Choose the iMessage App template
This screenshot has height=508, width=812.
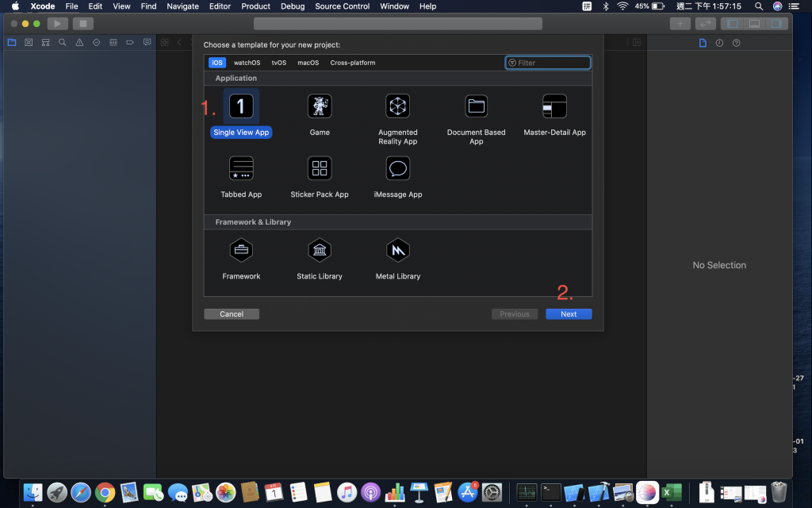coord(398,168)
